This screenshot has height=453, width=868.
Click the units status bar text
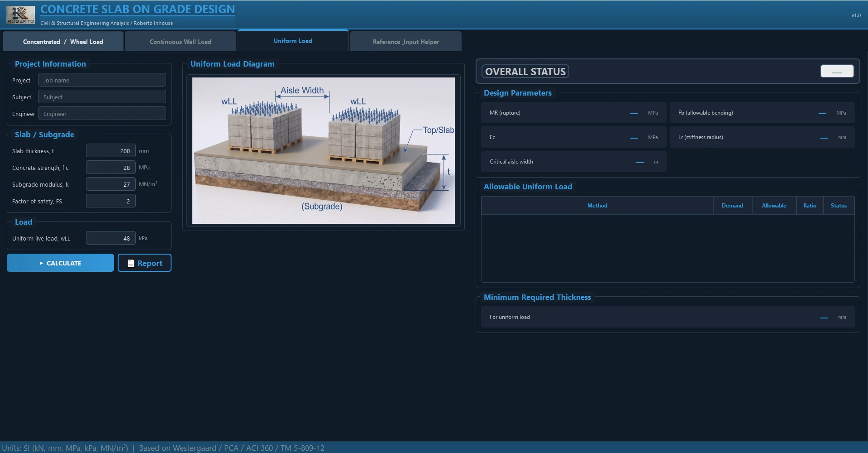[x=163, y=448]
